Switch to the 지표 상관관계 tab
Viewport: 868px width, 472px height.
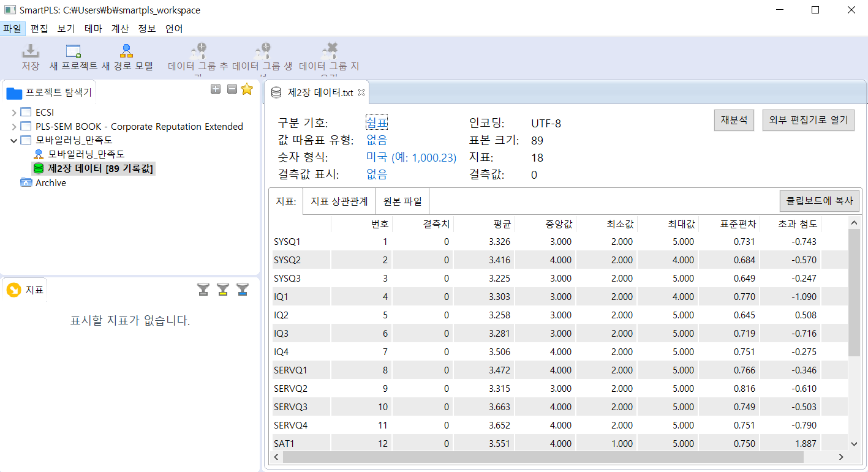(339, 201)
